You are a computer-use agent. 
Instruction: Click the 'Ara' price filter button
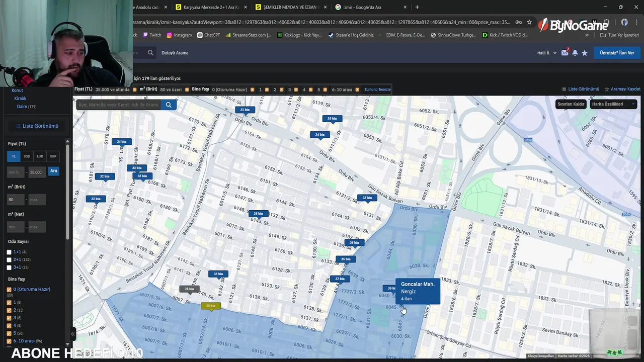pyautogui.click(x=53, y=171)
